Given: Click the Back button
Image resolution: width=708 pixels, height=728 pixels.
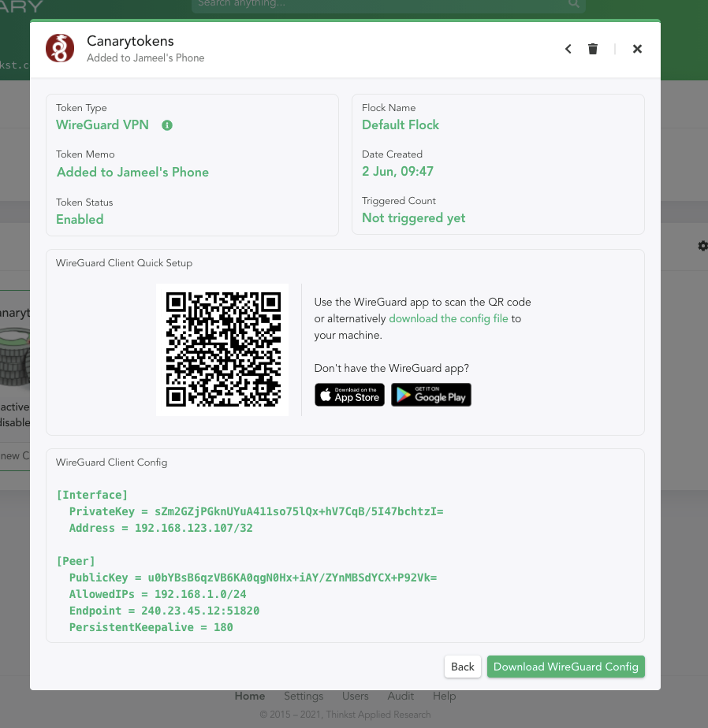Looking at the screenshot, I should coord(463,667).
